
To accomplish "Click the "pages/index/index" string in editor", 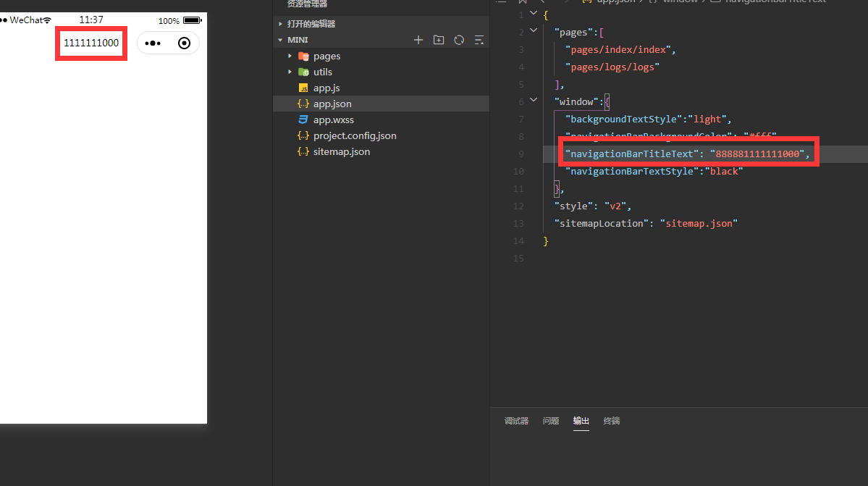I will click(x=618, y=50).
